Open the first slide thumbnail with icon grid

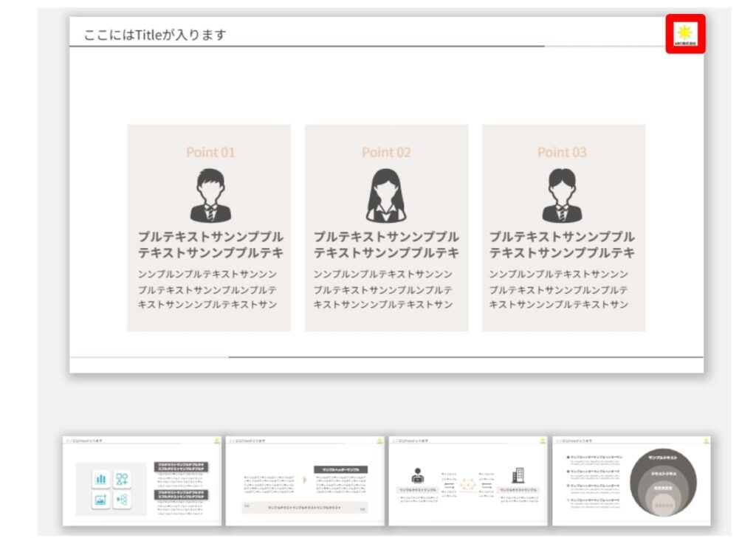[142, 480]
